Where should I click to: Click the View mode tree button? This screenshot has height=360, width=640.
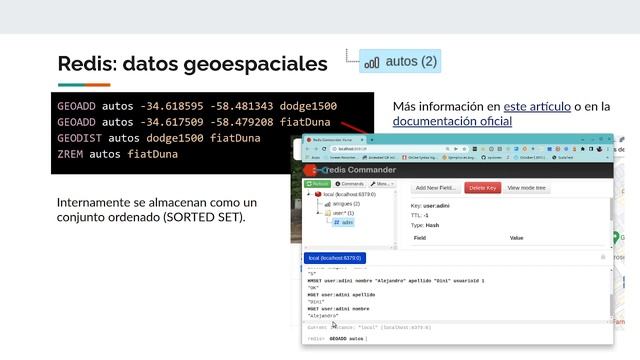tap(527, 188)
